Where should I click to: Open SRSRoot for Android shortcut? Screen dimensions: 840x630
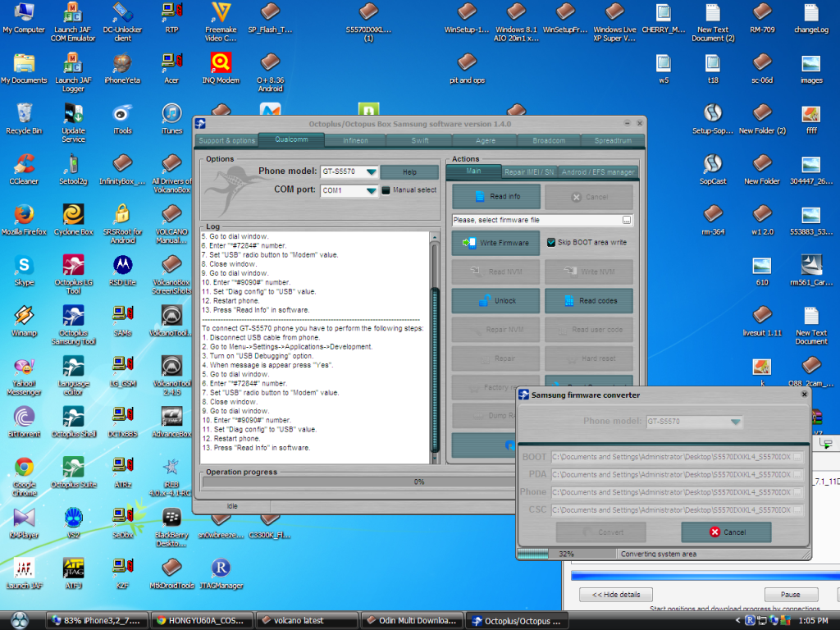123,224
